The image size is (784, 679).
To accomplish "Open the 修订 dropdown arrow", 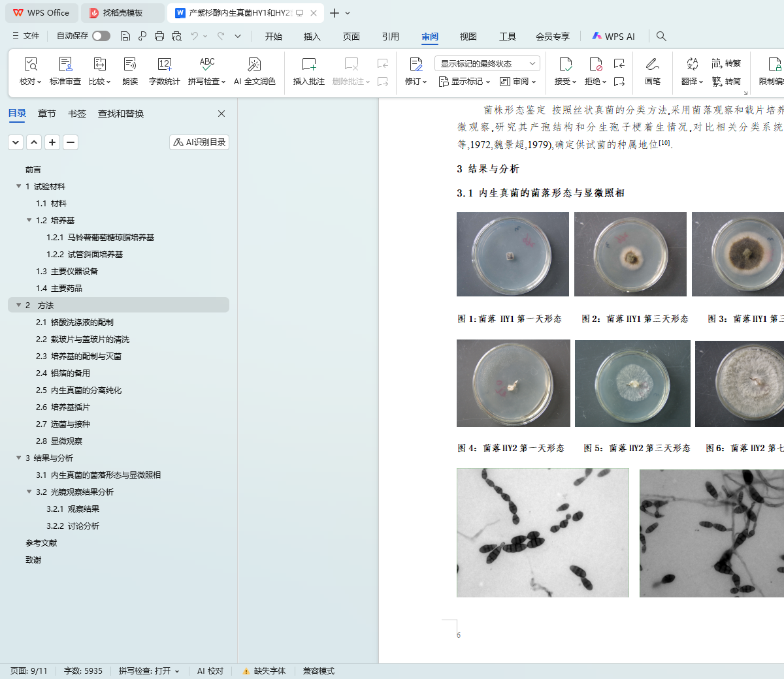I will tap(425, 82).
